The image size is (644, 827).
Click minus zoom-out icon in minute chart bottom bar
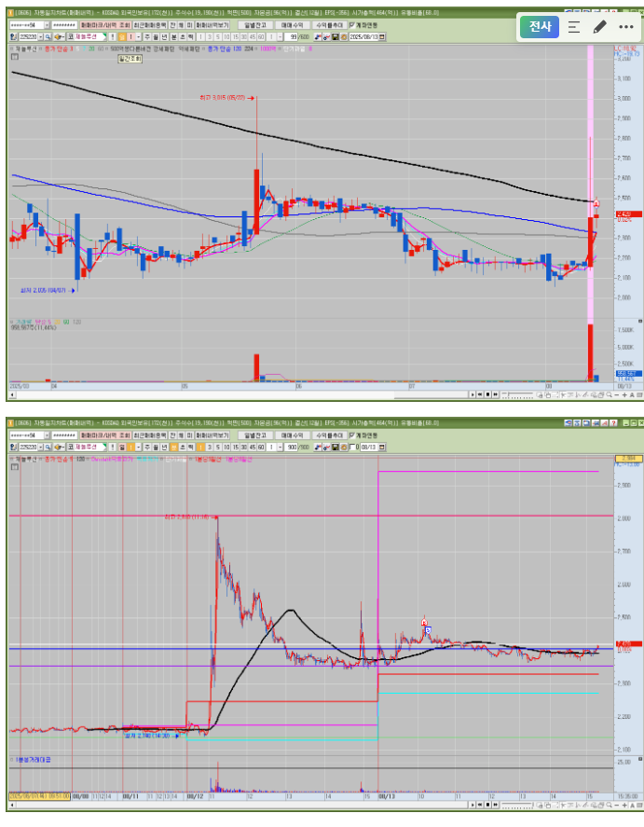pos(617,806)
